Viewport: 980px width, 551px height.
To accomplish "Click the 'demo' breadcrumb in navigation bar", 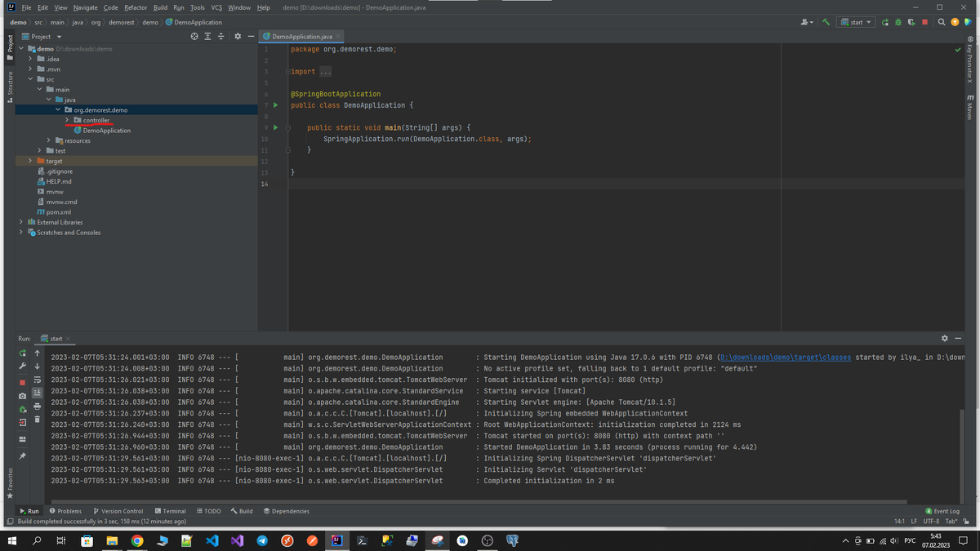I will 18,22.
